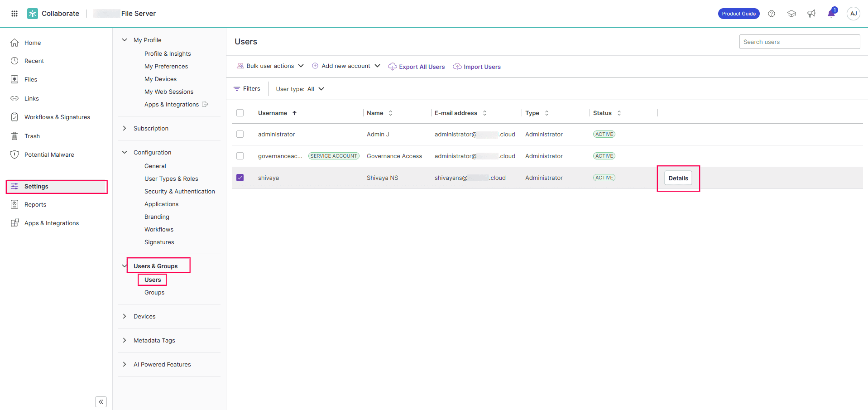Collapse the My Profile section
Image resolution: width=868 pixels, height=410 pixels.
click(125, 40)
